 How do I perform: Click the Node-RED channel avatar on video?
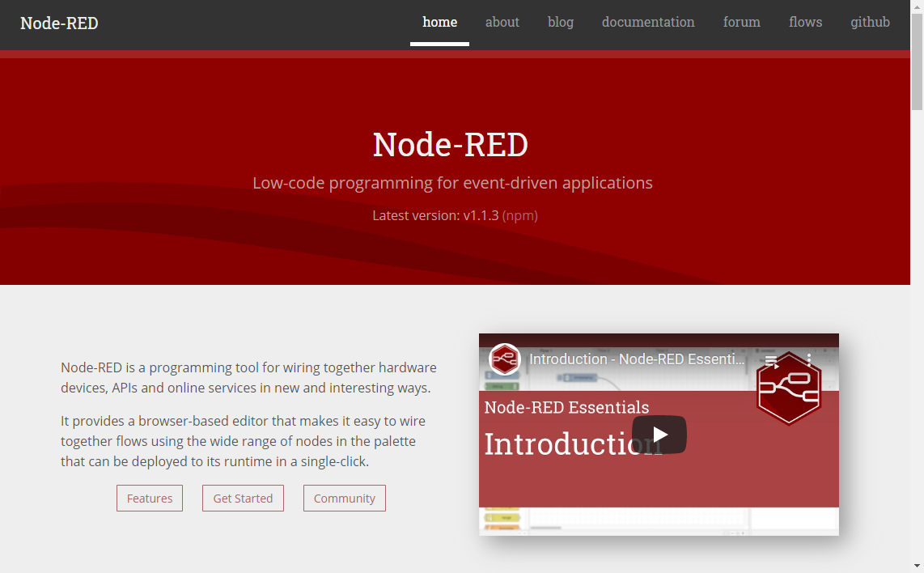504,359
